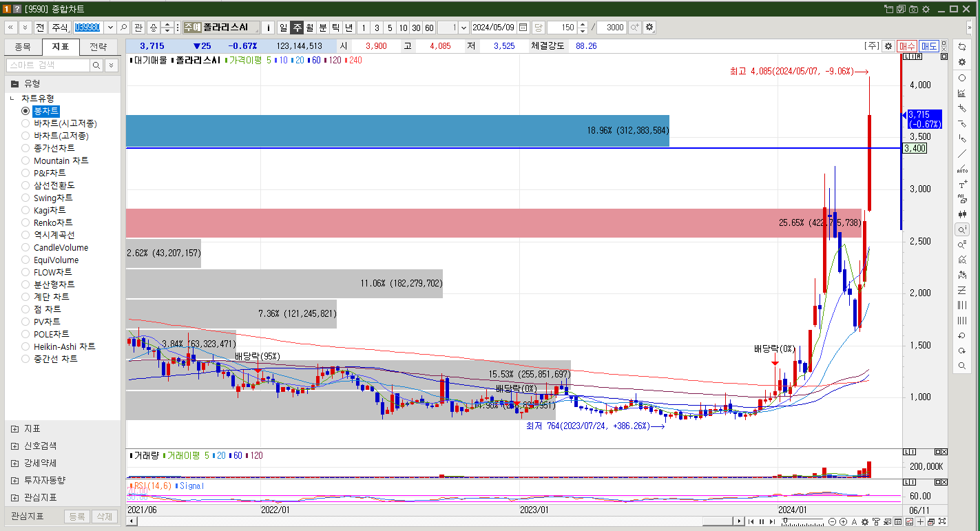
Task: Click the 60 interval preset button
Action: (x=429, y=28)
